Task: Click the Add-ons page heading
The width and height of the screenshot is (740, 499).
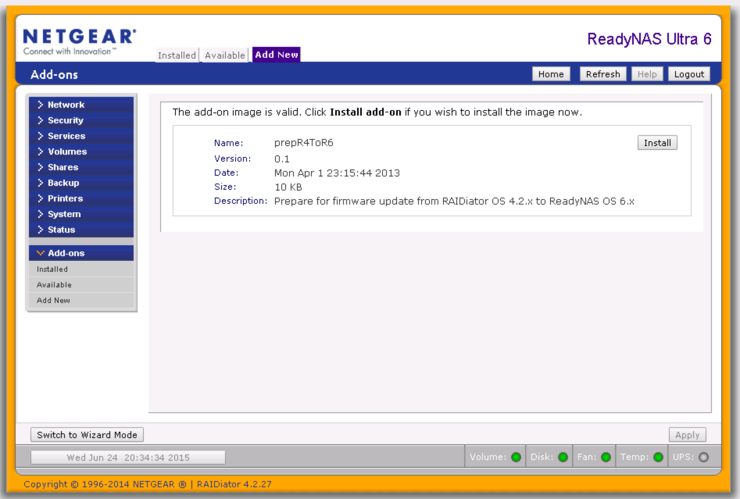Action: [54, 75]
